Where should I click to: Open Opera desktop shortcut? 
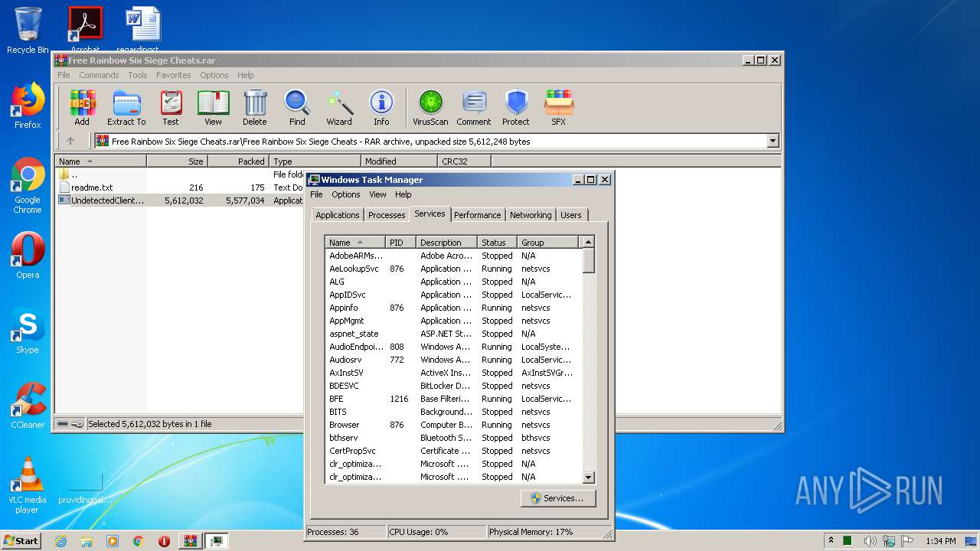pyautogui.click(x=28, y=256)
